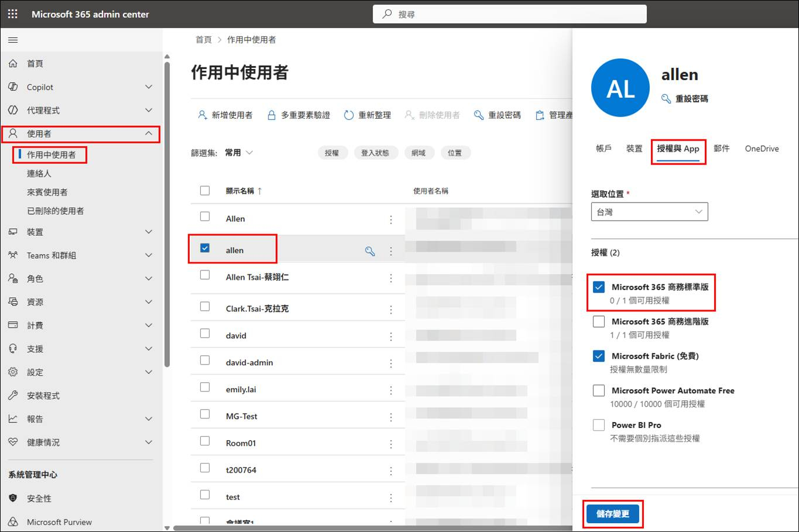Open 作用中使用者 in sidebar
The height and width of the screenshot is (532, 799).
(52, 155)
